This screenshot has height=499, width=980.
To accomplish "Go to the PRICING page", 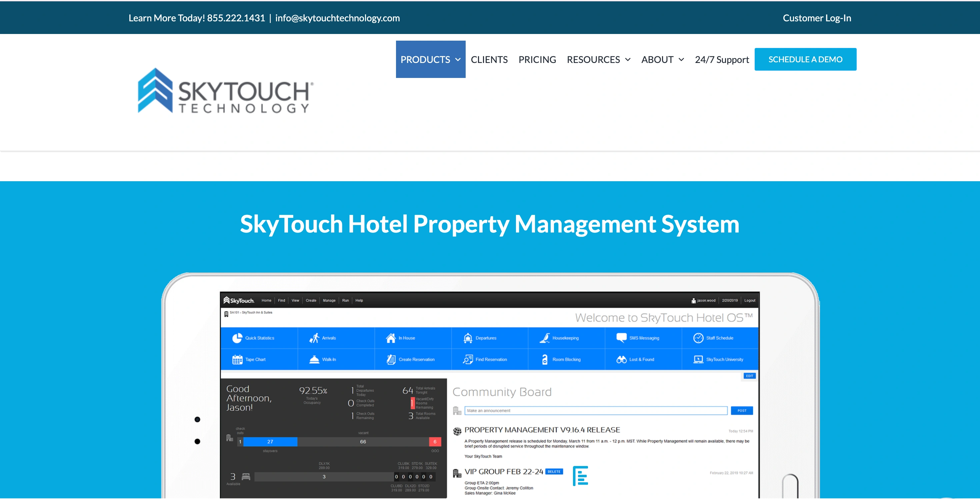I will [537, 60].
